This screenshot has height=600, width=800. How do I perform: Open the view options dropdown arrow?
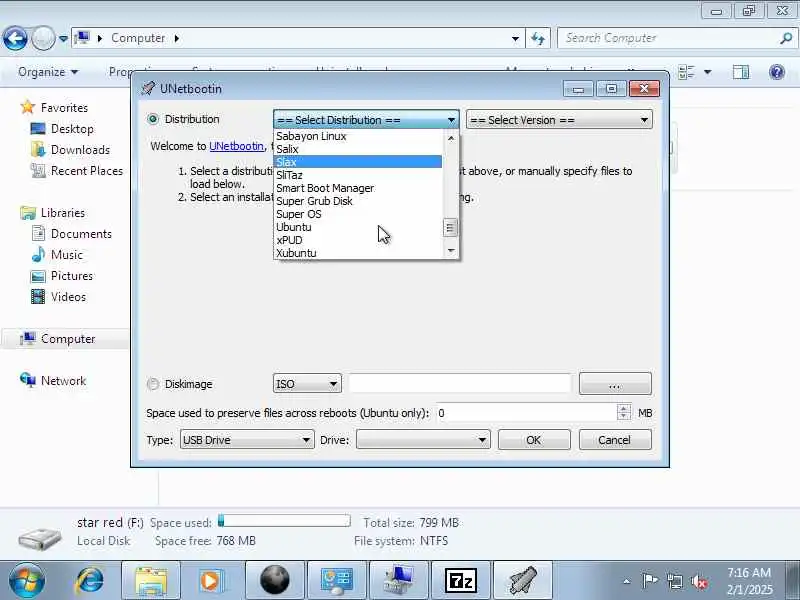point(708,72)
